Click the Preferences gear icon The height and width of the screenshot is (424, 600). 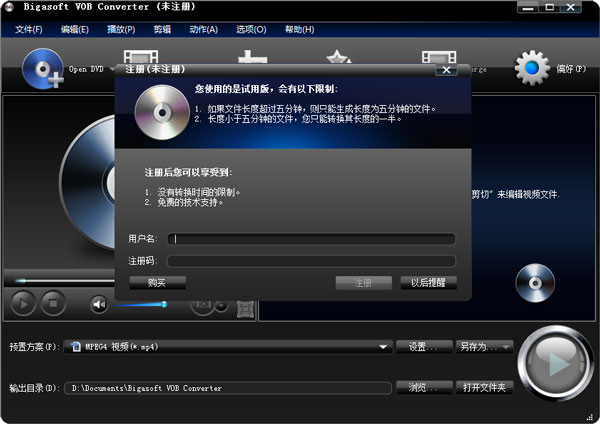(x=532, y=67)
